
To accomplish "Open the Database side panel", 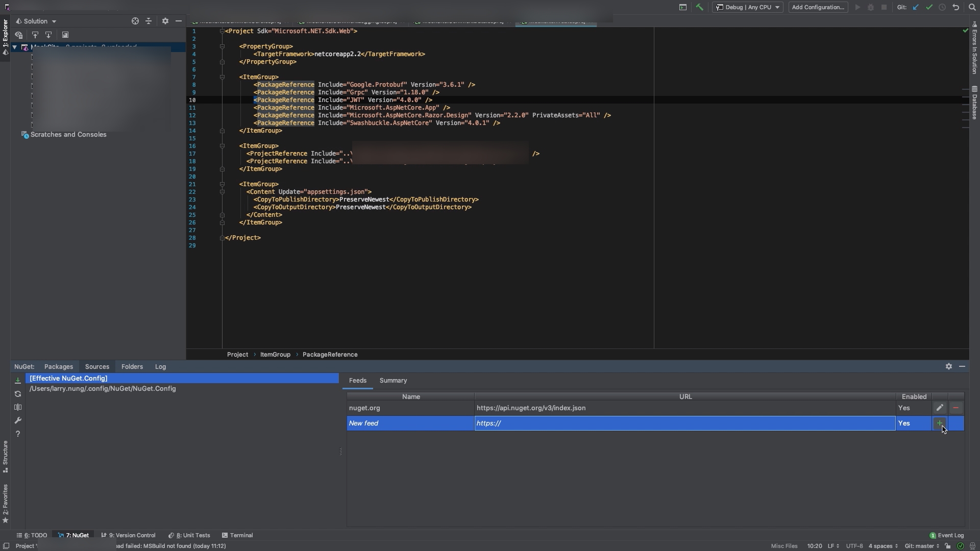I will [974, 103].
